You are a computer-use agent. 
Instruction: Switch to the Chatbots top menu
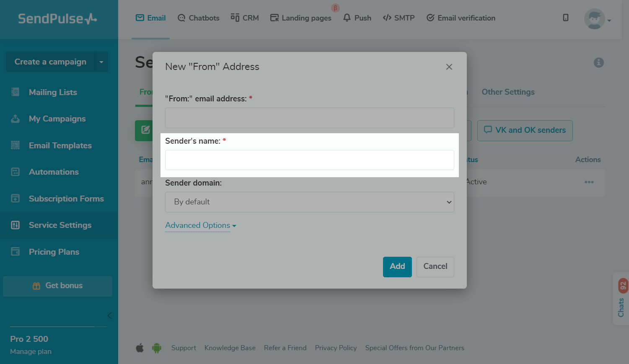[199, 18]
